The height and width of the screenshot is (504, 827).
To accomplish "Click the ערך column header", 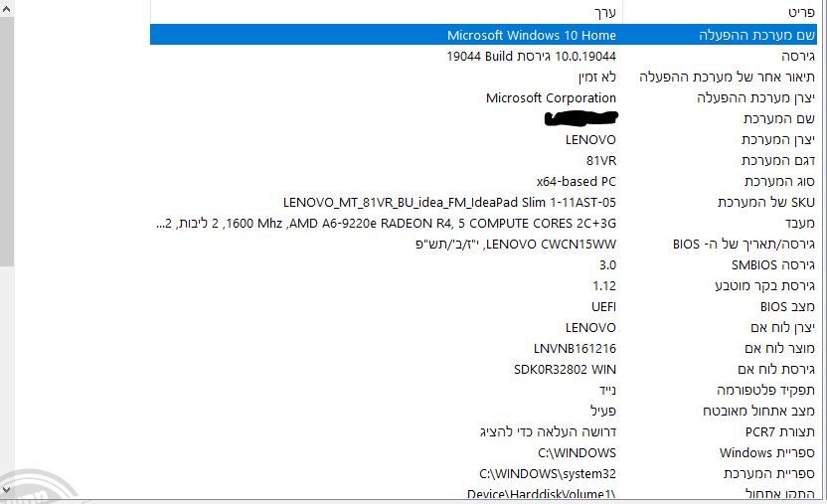I will pos(605,12).
